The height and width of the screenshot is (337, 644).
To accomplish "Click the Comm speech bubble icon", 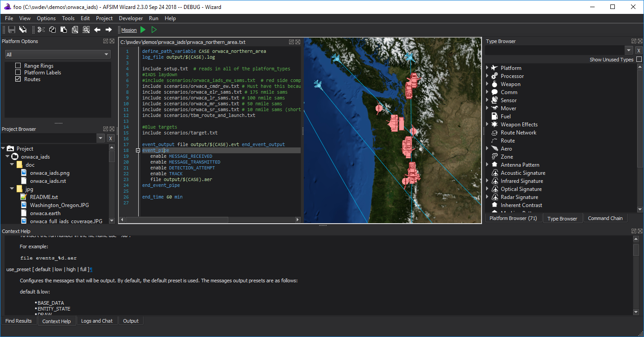I will [495, 92].
